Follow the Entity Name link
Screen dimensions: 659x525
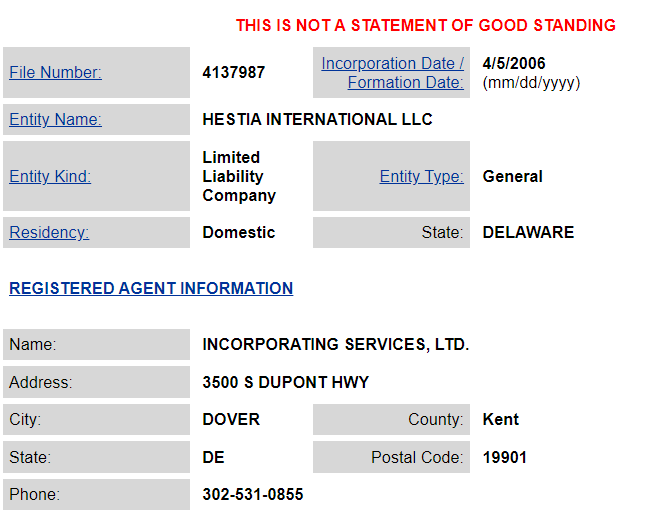55,120
